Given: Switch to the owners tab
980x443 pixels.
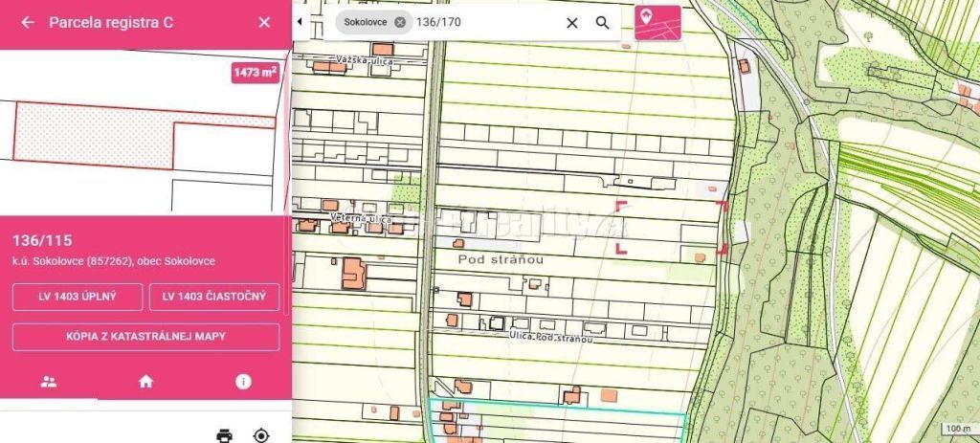Looking at the screenshot, I should click(49, 382).
